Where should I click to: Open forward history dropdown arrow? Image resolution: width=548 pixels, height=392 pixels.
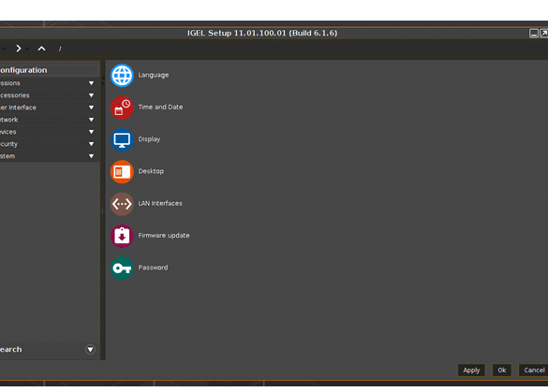(x=27, y=49)
